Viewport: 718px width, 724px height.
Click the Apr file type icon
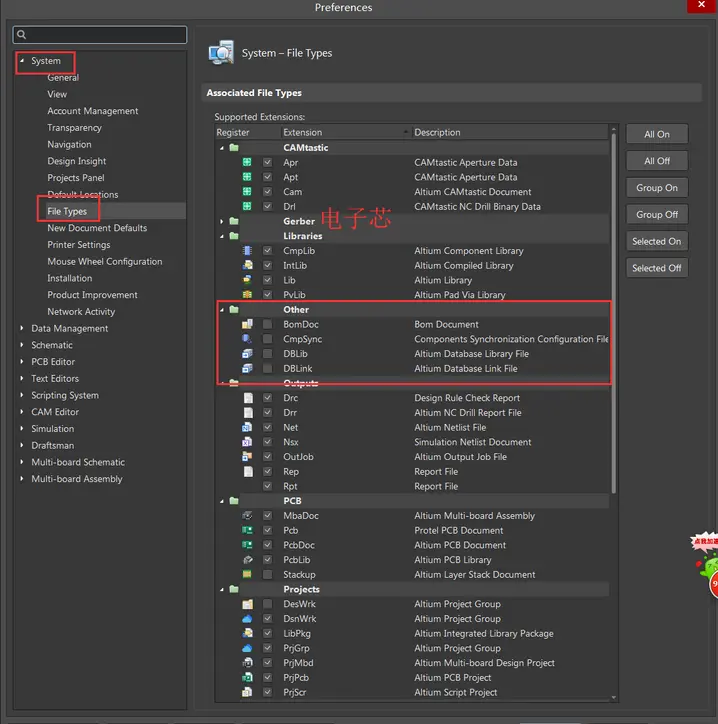click(247, 162)
